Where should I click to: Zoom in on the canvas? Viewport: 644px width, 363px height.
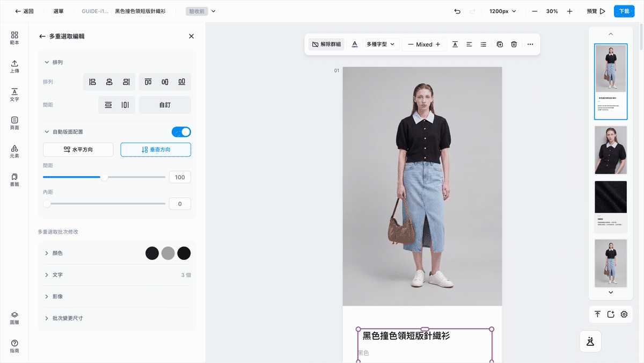coord(569,11)
